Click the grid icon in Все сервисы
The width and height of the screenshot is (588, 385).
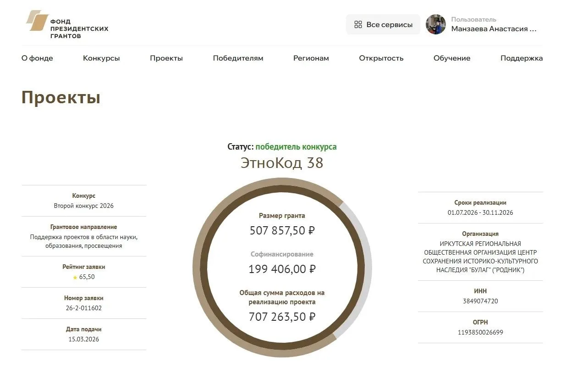[358, 25]
